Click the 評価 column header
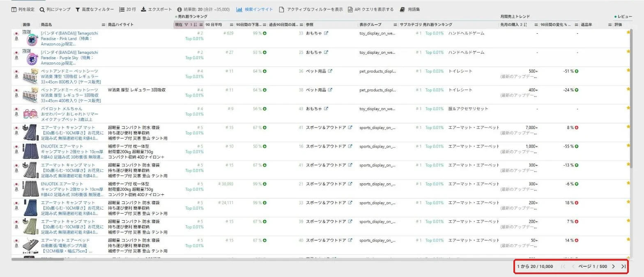 pyautogui.click(x=618, y=25)
